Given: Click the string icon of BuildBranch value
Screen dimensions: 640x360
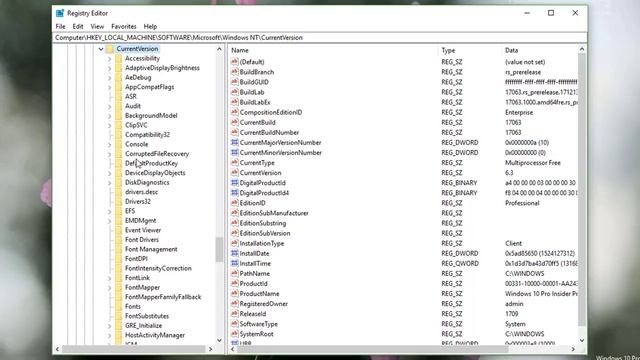Looking at the screenshot, I should 234,72.
